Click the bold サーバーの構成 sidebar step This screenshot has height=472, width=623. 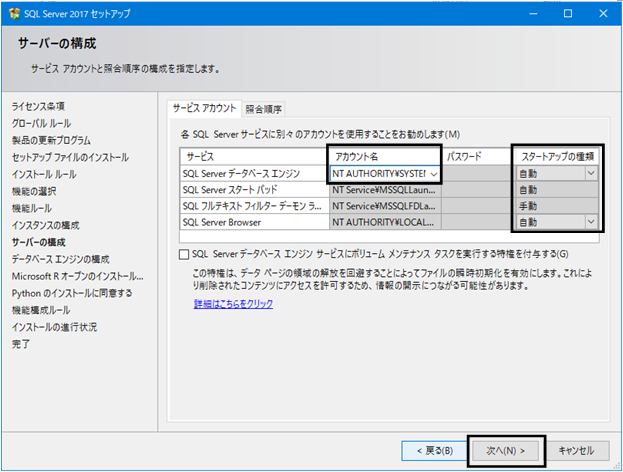point(39,242)
